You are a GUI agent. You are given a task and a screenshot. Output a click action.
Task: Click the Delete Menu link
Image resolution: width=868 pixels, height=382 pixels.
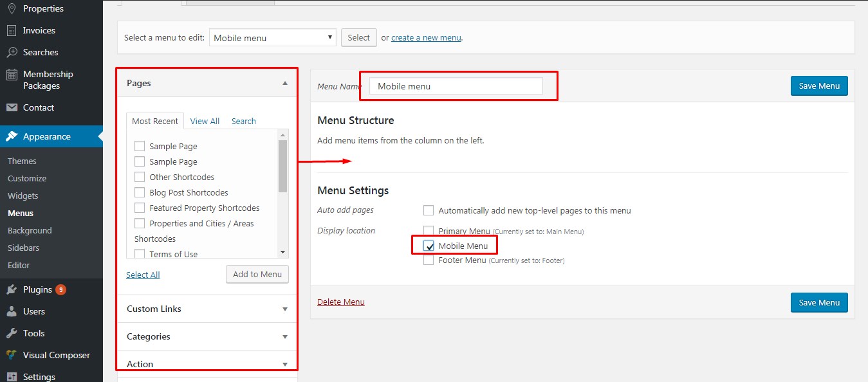pos(341,302)
